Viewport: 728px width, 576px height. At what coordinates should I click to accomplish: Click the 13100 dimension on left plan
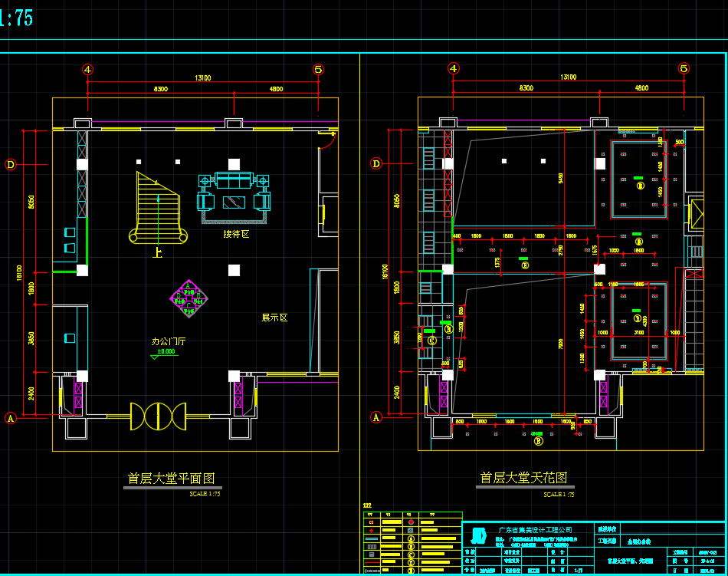click(202, 77)
